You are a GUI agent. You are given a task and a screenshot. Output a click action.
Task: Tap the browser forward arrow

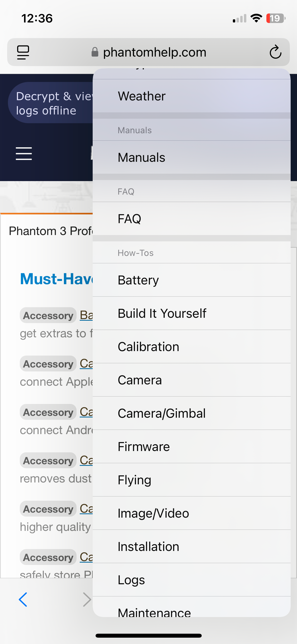pyautogui.click(x=87, y=599)
